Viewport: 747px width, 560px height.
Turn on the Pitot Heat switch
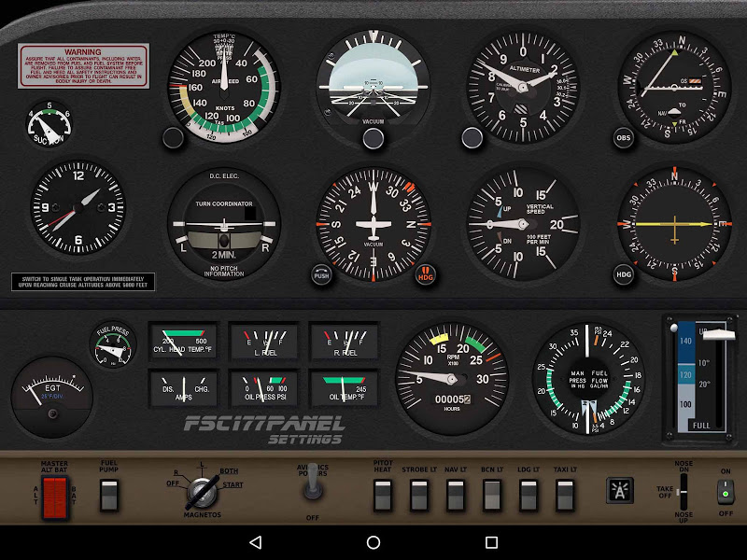click(x=383, y=495)
